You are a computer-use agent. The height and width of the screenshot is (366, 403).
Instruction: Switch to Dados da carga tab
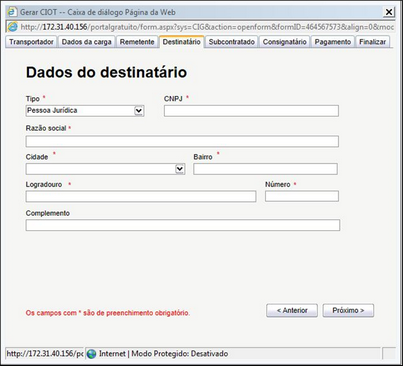[x=87, y=42]
